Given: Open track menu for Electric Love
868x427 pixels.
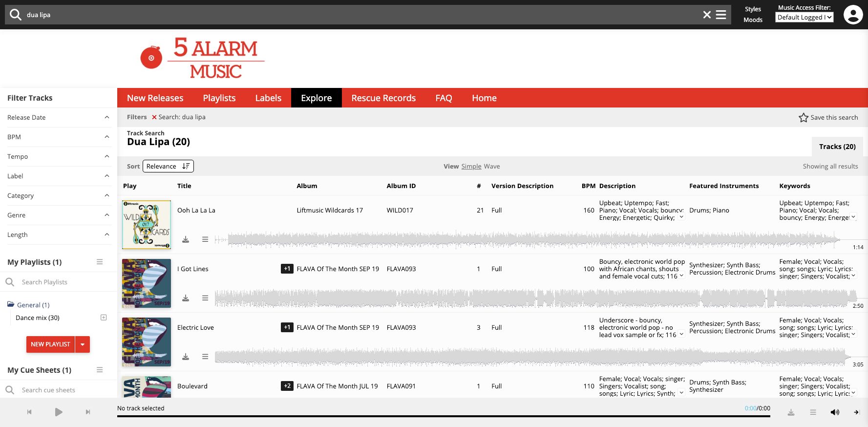Looking at the screenshot, I should point(205,357).
